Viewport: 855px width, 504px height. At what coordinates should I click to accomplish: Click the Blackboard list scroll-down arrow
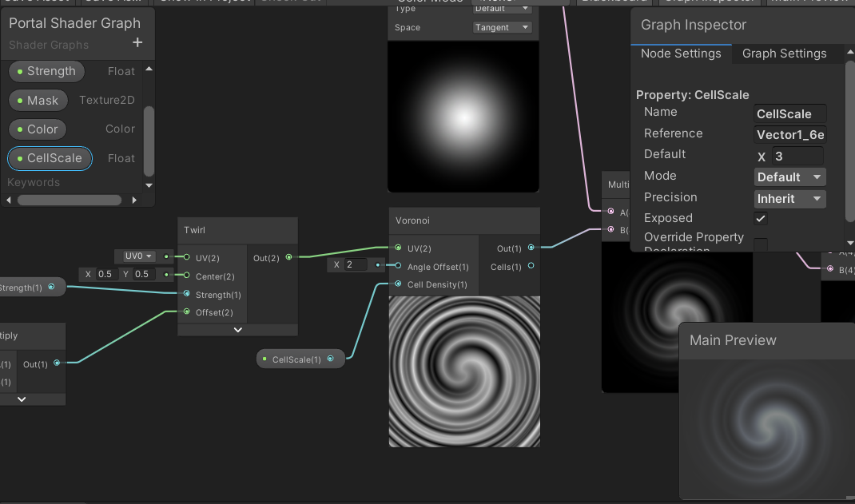click(149, 186)
